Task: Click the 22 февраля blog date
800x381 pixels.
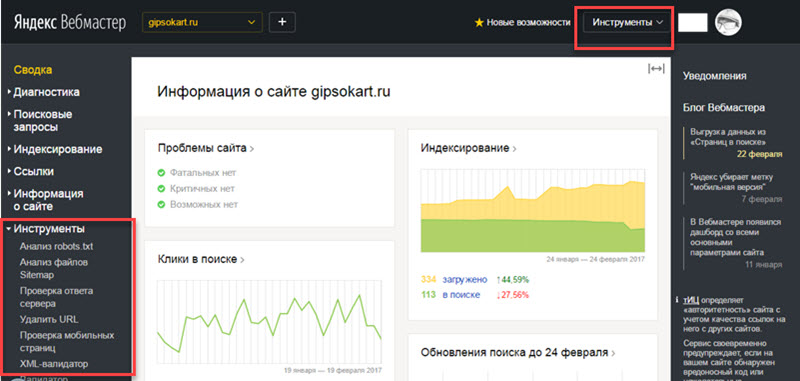Action: click(x=760, y=154)
